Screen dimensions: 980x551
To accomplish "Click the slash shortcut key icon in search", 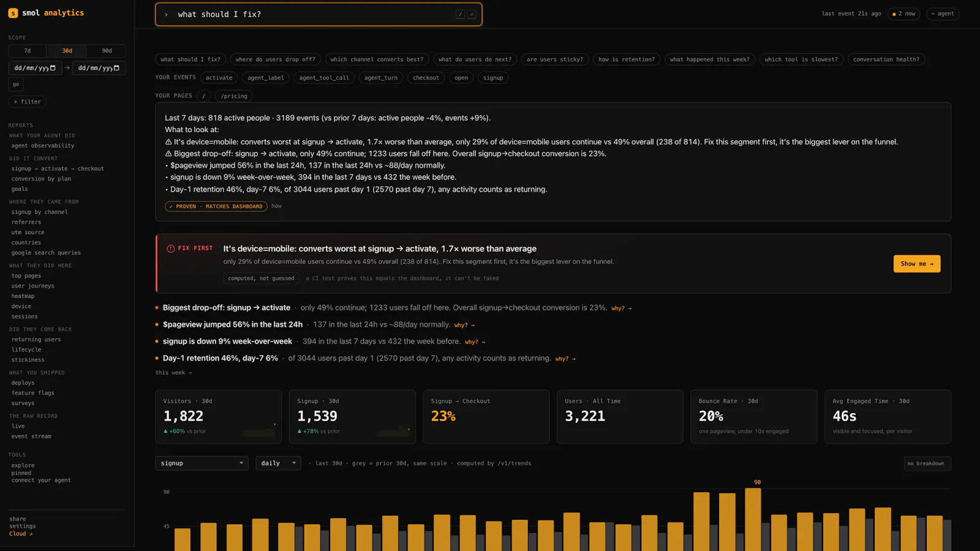I will pyautogui.click(x=460, y=14).
